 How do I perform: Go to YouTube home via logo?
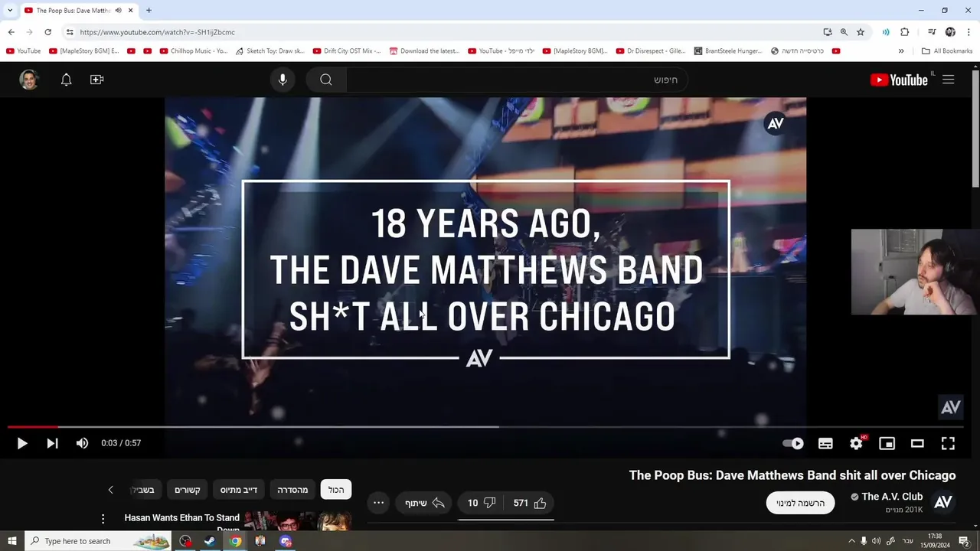pos(899,80)
